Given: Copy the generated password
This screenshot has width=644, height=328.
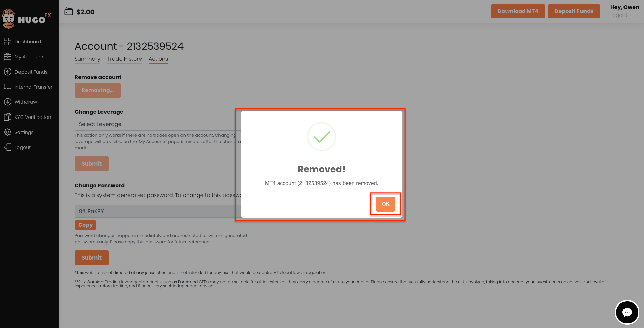Looking at the screenshot, I should tap(85, 225).
